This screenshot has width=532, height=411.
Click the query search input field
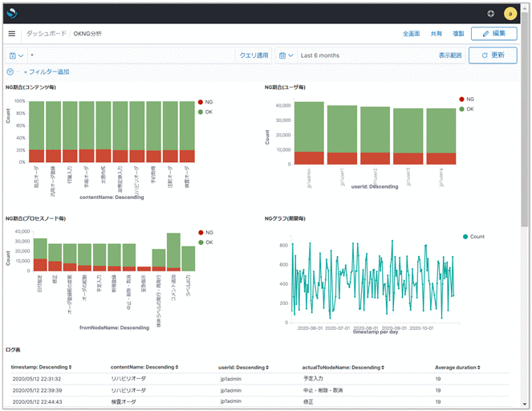tap(128, 55)
